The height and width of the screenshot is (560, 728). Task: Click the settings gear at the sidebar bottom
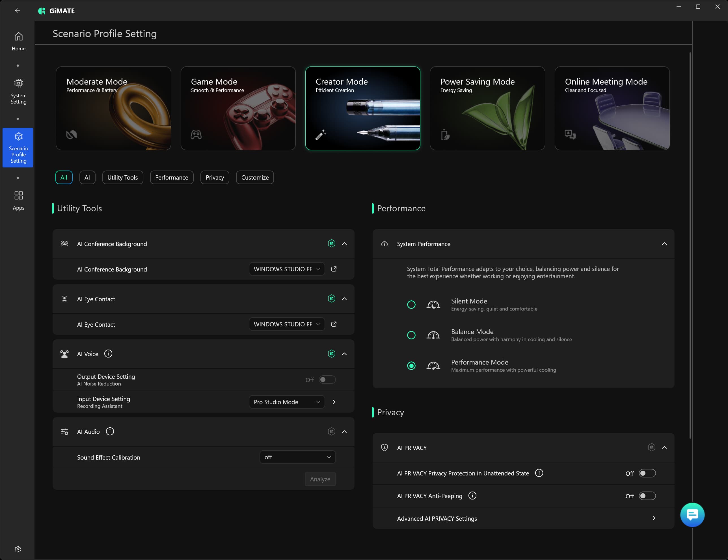18,549
